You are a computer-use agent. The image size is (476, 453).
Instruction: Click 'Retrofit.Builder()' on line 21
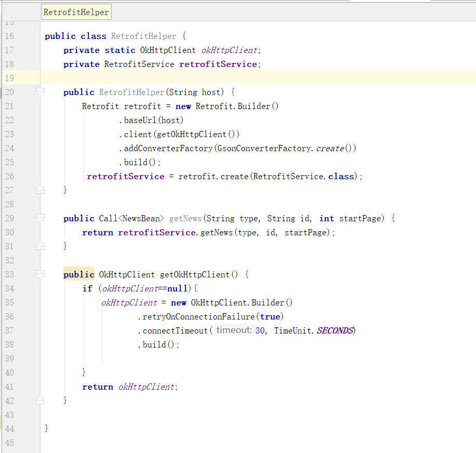237,106
